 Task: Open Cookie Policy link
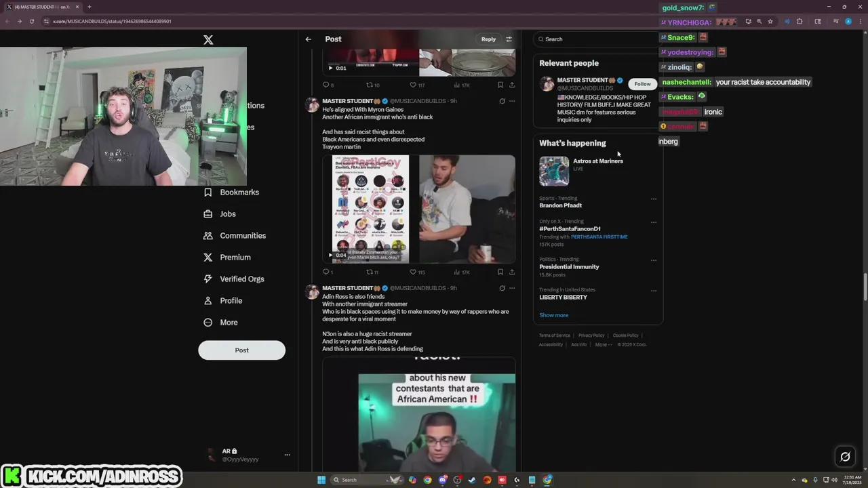[x=625, y=335]
